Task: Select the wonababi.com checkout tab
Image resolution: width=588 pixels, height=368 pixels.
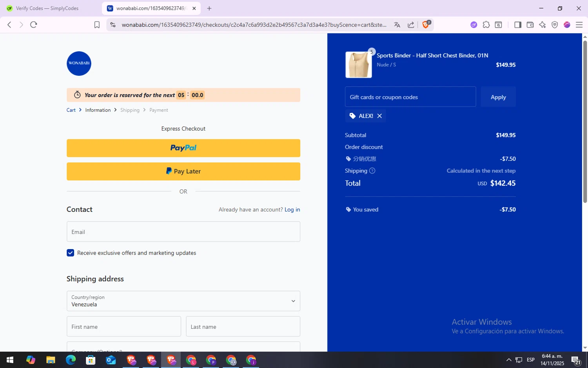Action: tap(151, 8)
